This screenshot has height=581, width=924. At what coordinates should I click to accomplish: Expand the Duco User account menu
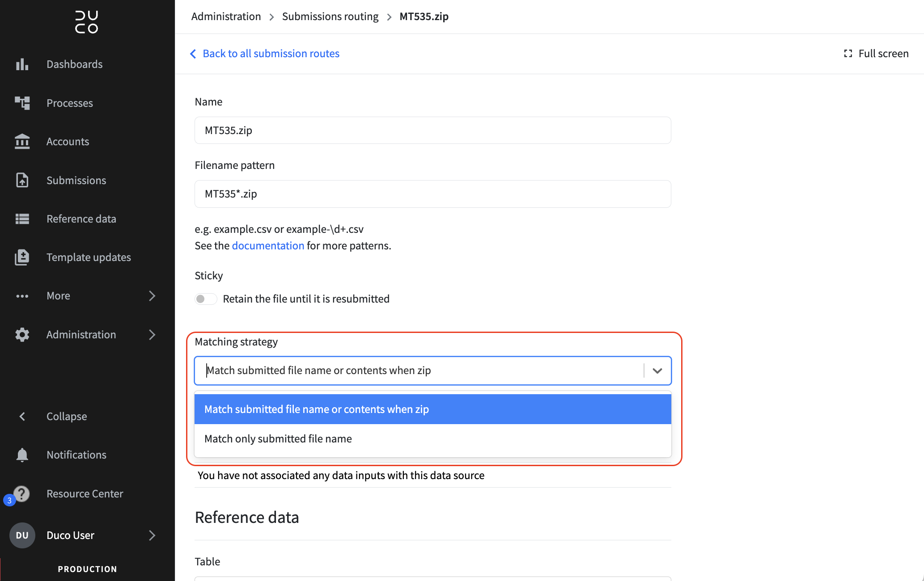[x=152, y=535]
